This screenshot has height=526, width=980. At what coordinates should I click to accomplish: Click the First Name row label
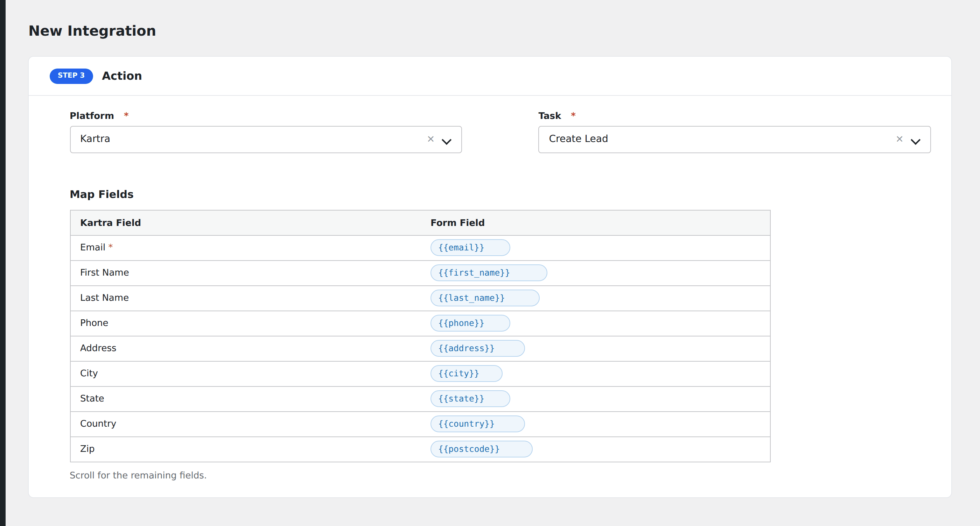pos(104,272)
